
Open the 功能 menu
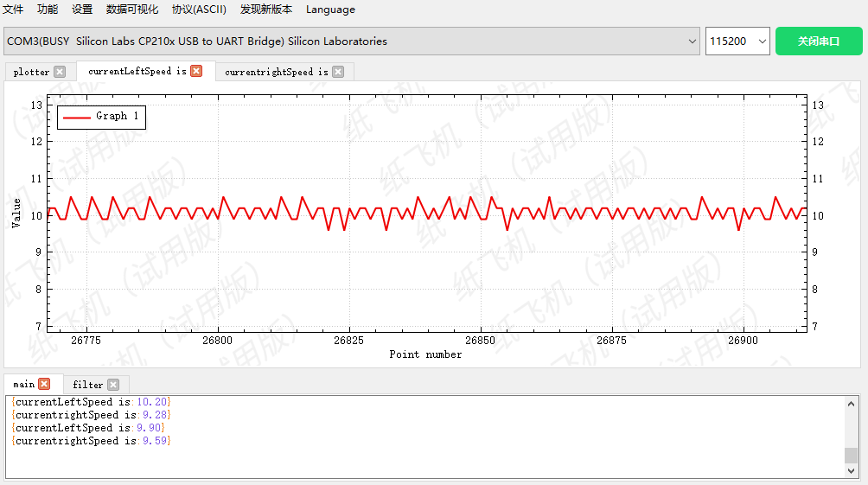click(48, 10)
